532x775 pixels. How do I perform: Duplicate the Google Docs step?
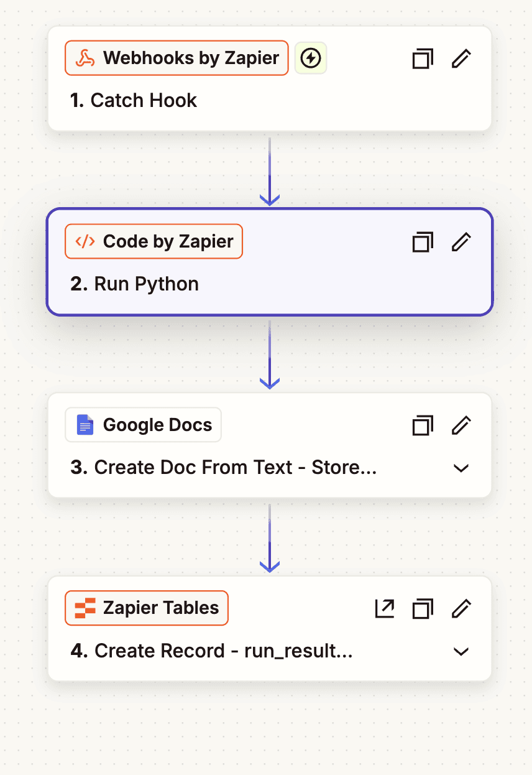423,425
